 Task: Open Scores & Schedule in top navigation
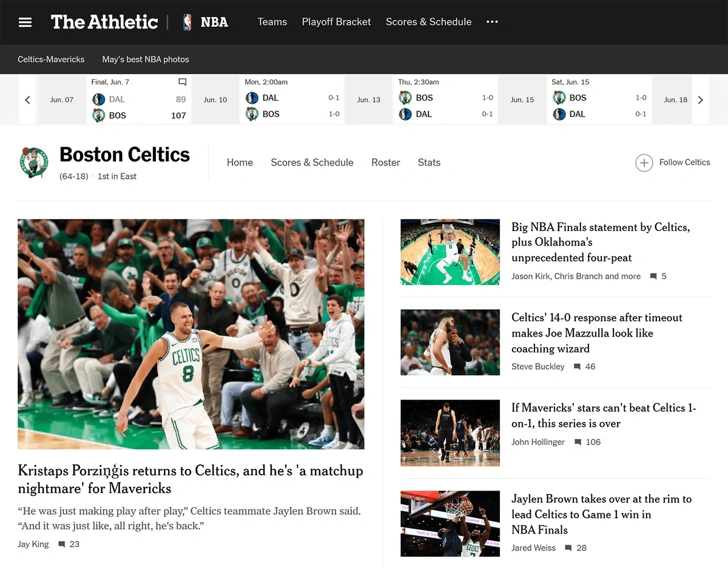pos(428,22)
